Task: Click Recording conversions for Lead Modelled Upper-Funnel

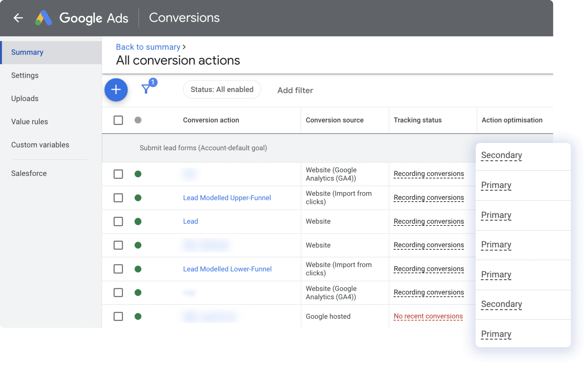Action: pyautogui.click(x=429, y=198)
